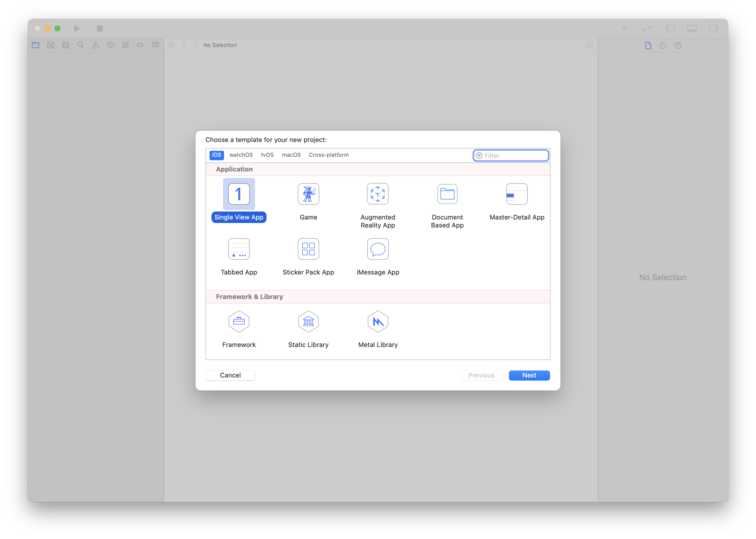Select the Metal Library template

click(x=378, y=321)
